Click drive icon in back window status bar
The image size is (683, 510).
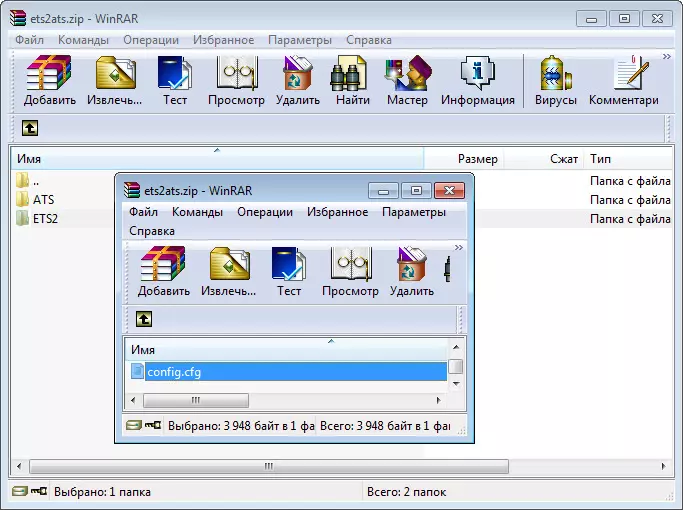point(20,491)
